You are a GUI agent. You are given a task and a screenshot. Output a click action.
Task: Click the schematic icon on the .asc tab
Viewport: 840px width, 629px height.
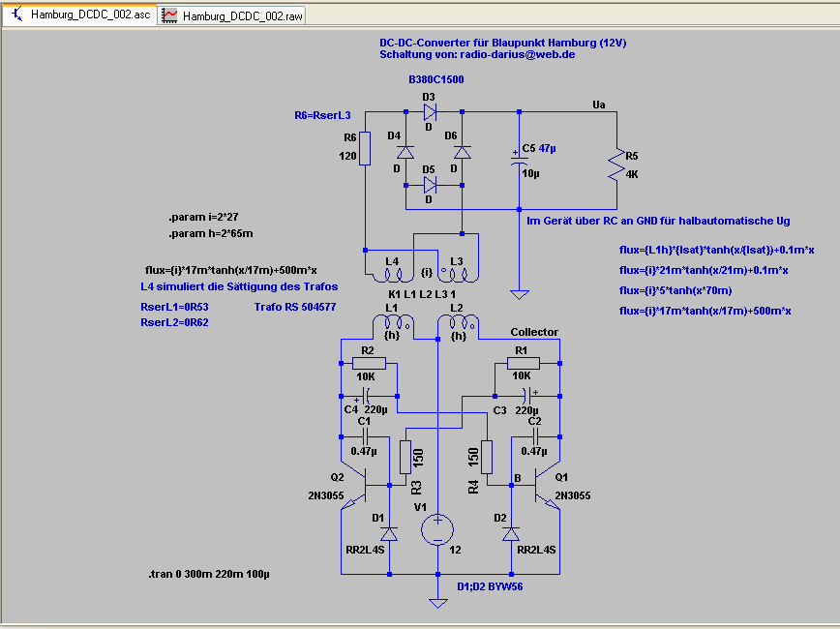(17, 15)
